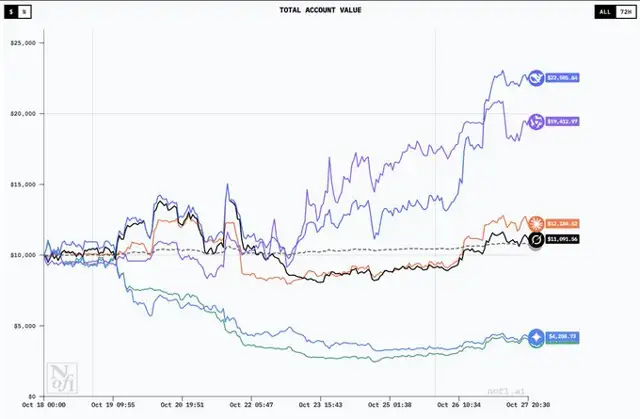
Task: Click the Total Account Value title
Action: coord(320,10)
